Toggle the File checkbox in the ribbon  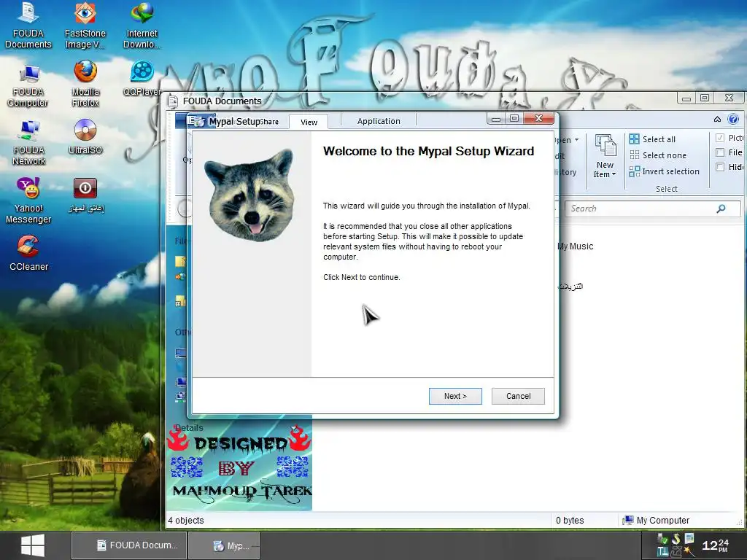pos(720,152)
